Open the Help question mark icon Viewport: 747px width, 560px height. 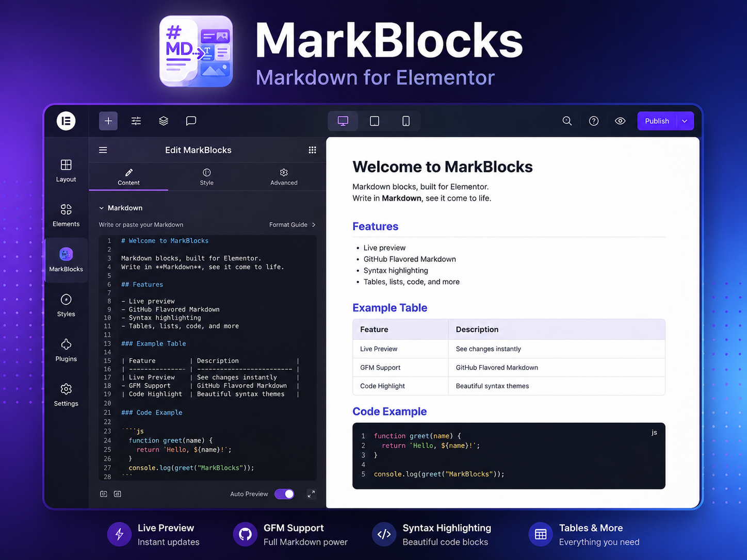[594, 121]
